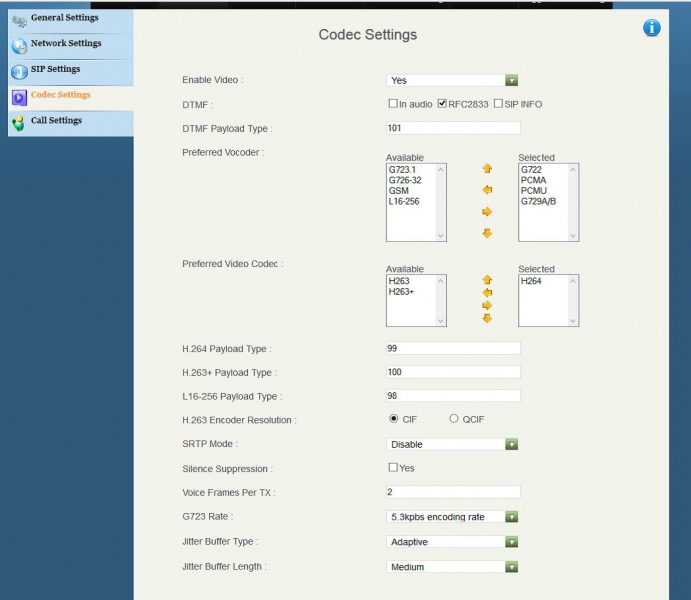Click the L16-256 Payload Type field
This screenshot has height=600, width=691.
453,396
